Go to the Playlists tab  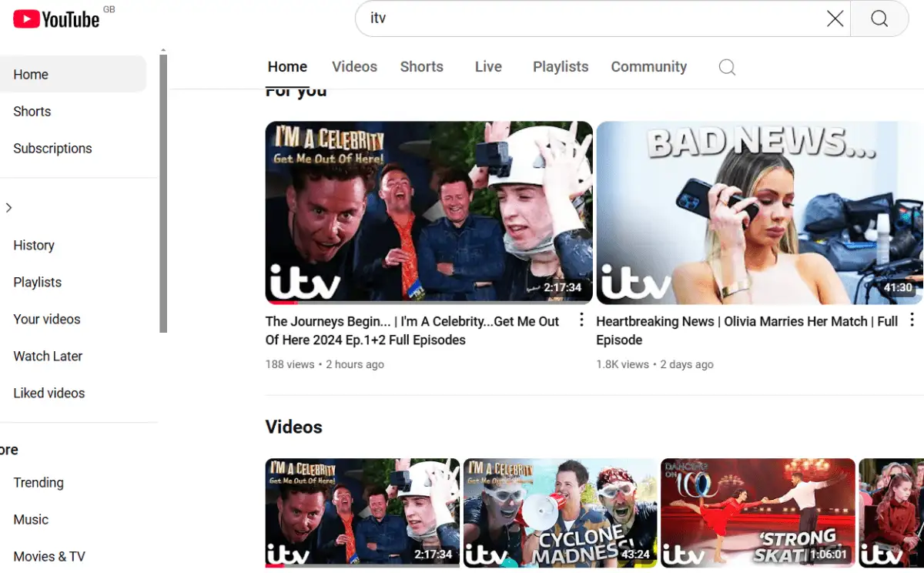click(x=561, y=67)
